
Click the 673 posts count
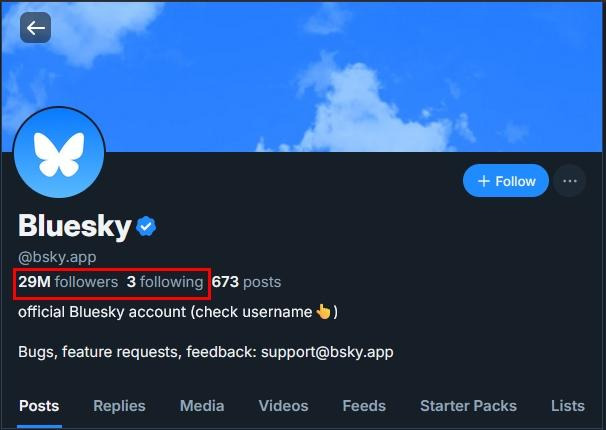246,282
